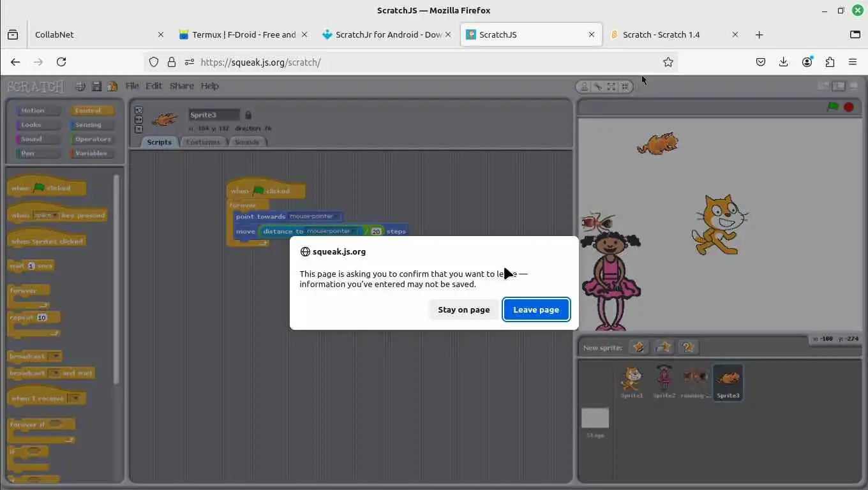Switch to the Scratch - Scratch 1.4 tab
The image size is (868, 490).
pos(673,34)
